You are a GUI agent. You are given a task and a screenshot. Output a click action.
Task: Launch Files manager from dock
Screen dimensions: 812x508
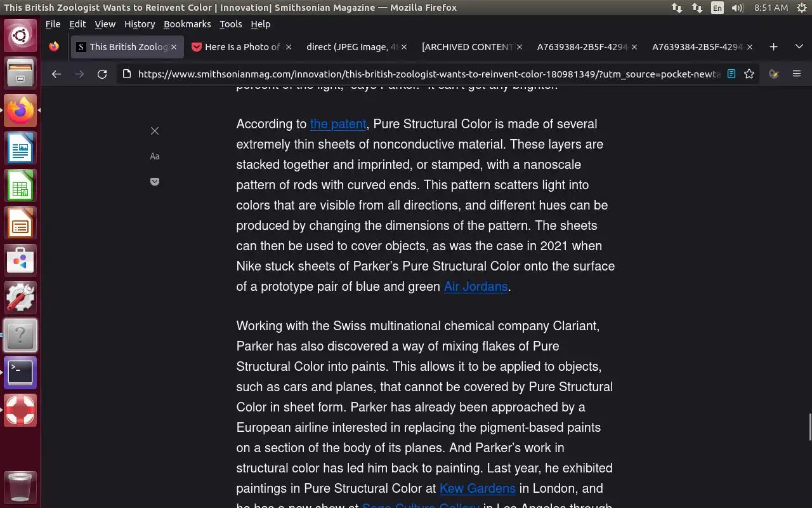coord(20,72)
